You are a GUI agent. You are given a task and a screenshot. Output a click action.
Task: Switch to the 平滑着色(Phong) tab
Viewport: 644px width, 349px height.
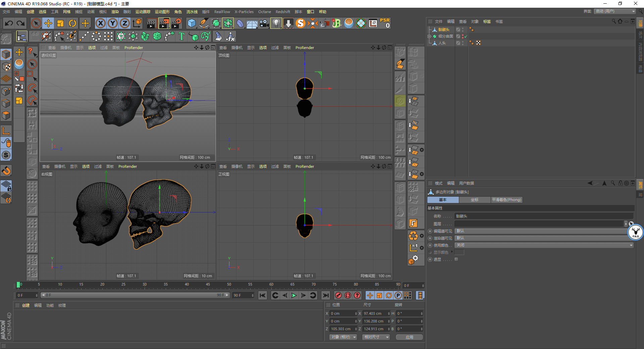click(506, 200)
